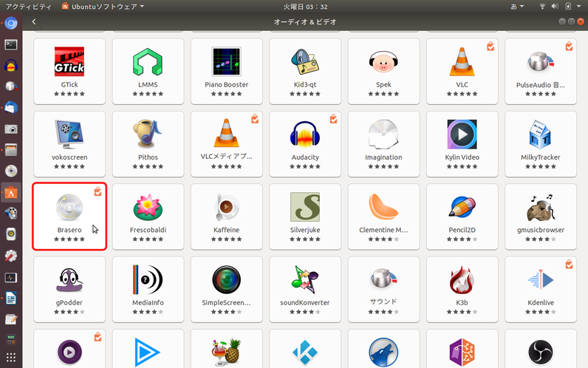Open the LMMS app tile
588x368 pixels.
tap(148, 71)
